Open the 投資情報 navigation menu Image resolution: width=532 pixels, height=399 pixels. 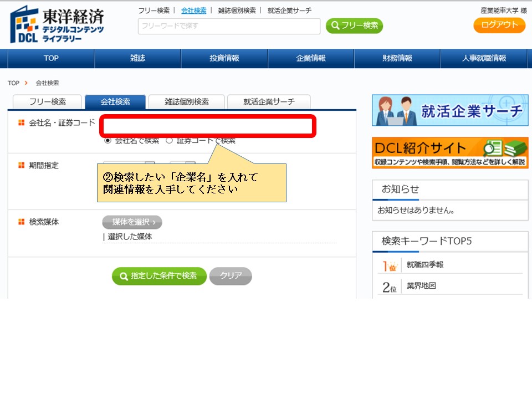tap(224, 58)
